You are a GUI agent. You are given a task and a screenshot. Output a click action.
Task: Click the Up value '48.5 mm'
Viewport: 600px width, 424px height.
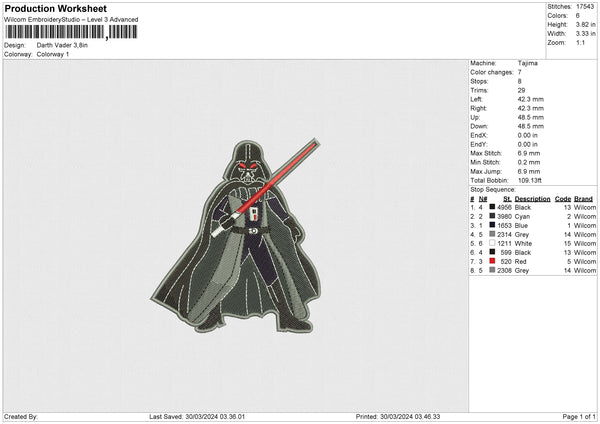pos(531,117)
